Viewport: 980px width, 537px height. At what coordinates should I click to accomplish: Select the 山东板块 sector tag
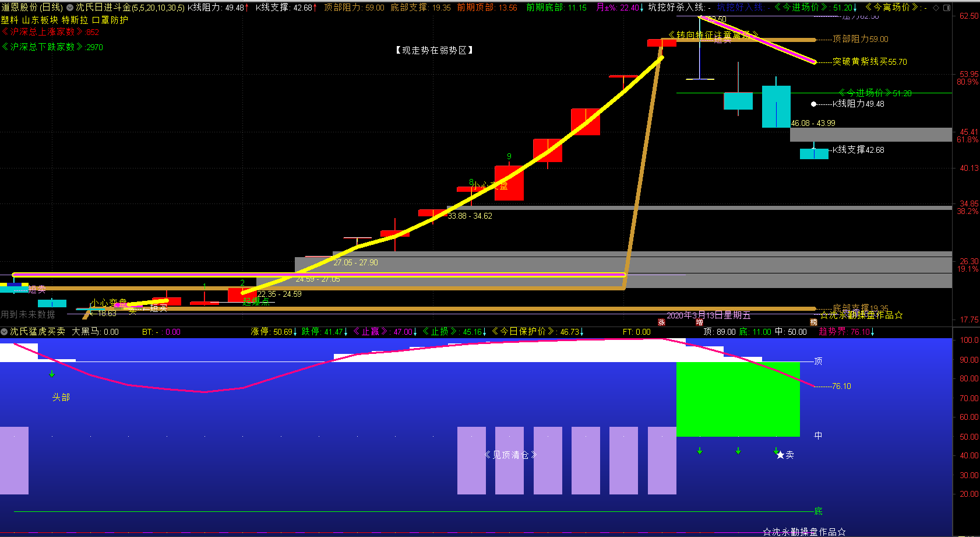40,20
